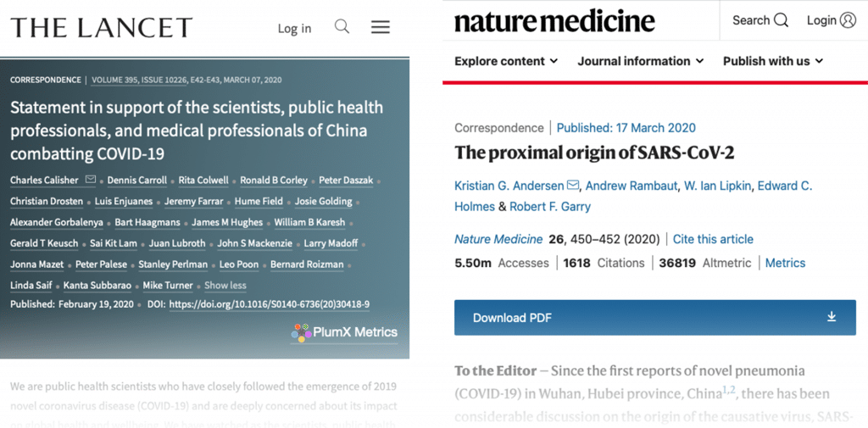Open author Josie Golding
Screen dimensions: 868x428
coord(323,201)
